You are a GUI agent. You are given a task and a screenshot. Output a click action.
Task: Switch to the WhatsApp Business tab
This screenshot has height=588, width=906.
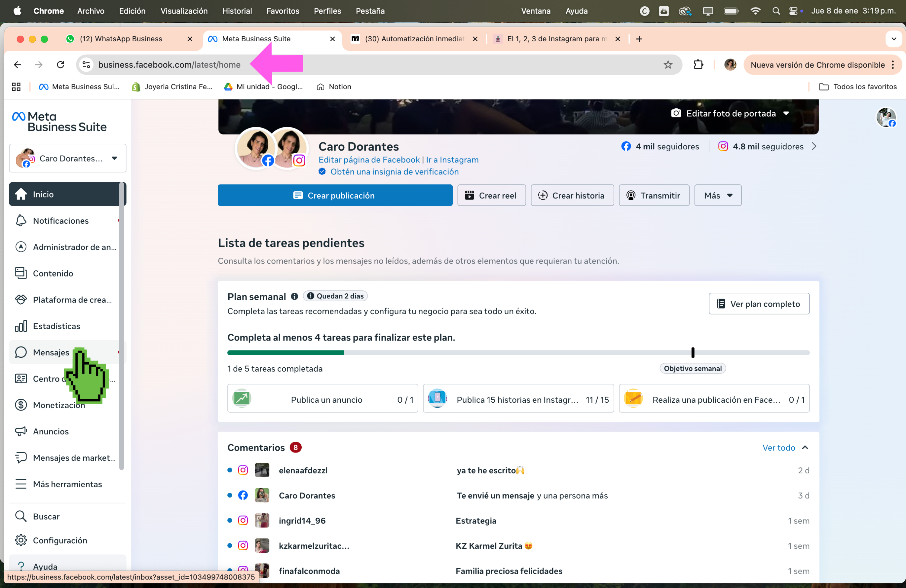point(130,39)
